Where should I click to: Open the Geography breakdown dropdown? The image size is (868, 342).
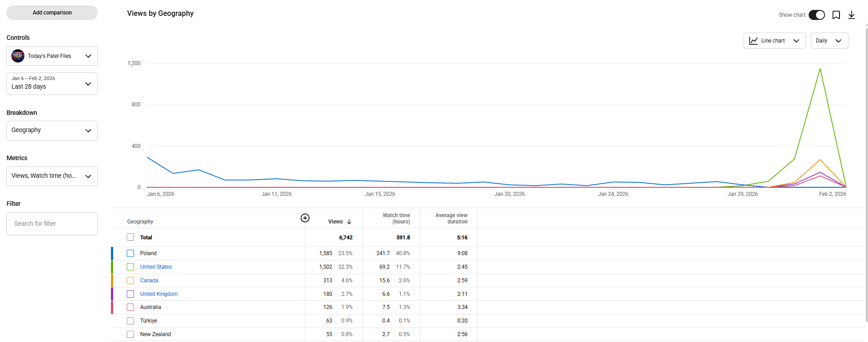[x=52, y=131]
